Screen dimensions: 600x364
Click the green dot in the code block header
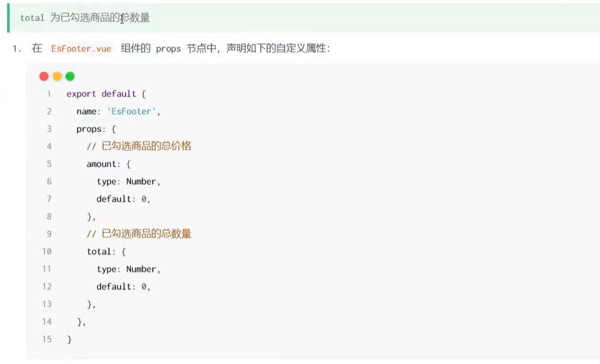tap(70, 76)
